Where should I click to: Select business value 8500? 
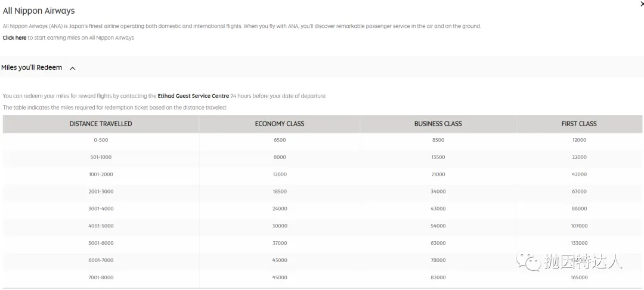click(438, 140)
